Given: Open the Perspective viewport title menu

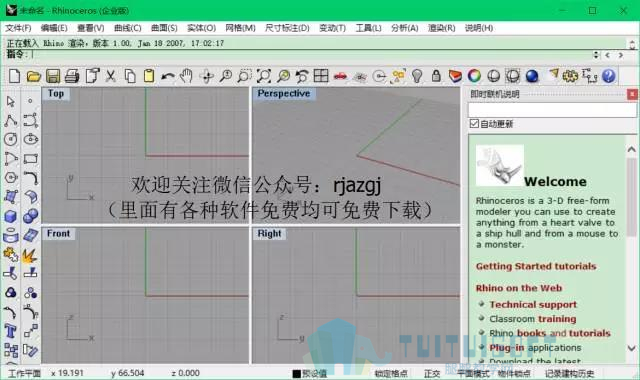Looking at the screenshot, I should click(x=284, y=93).
